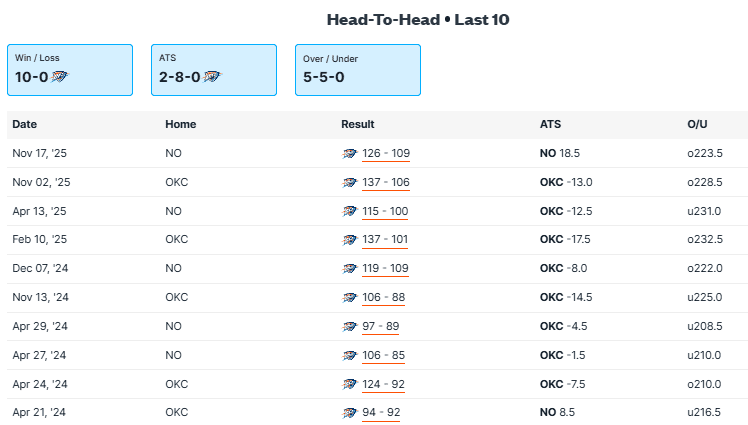Click the Result column header
Screen dimensions: 748x425
(358, 125)
